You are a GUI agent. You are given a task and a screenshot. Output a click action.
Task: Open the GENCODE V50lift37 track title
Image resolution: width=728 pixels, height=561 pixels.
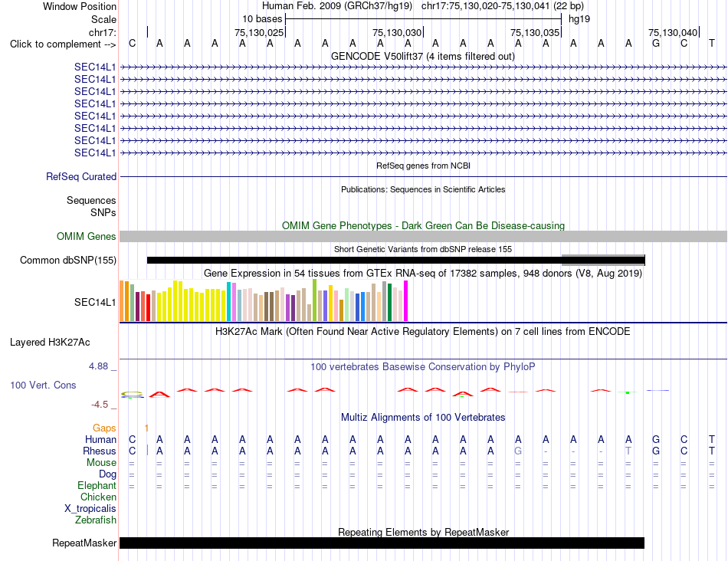coord(422,56)
